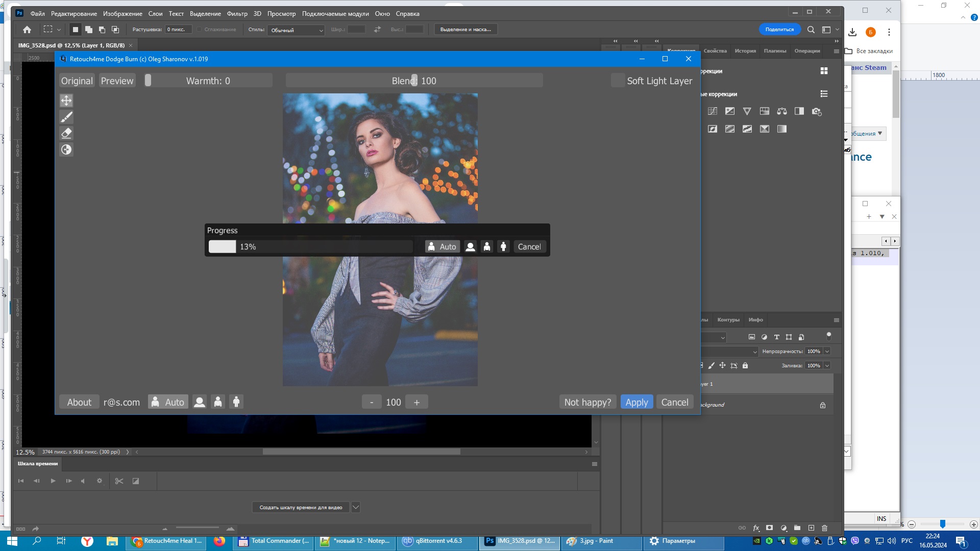Click the blue Apply button
Viewport: 980px width, 551px height.
click(636, 402)
